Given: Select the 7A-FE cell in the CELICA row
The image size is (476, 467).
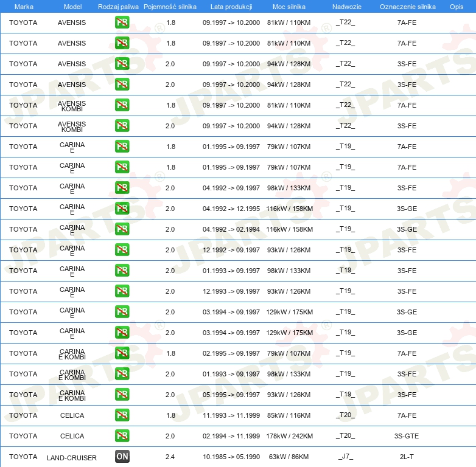Looking at the screenshot, I should click(407, 415).
